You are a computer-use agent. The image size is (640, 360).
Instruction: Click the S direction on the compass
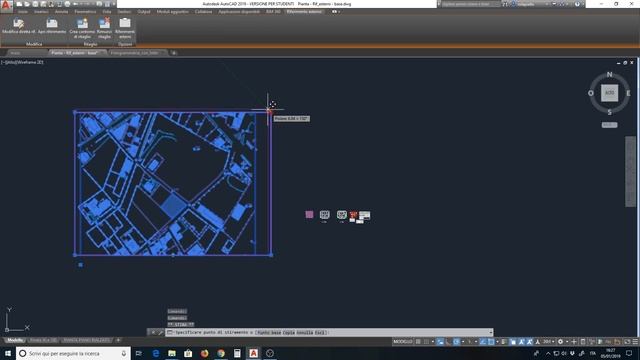[x=609, y=112]
